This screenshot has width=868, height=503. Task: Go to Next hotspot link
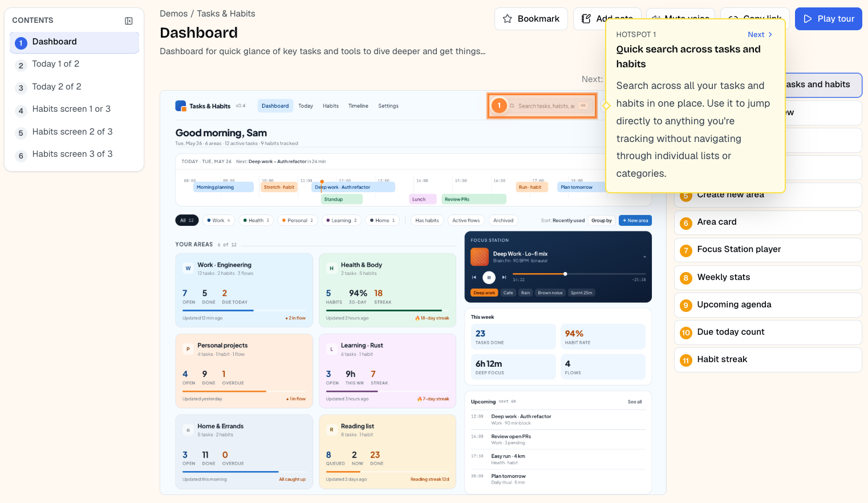click(760, 35)
